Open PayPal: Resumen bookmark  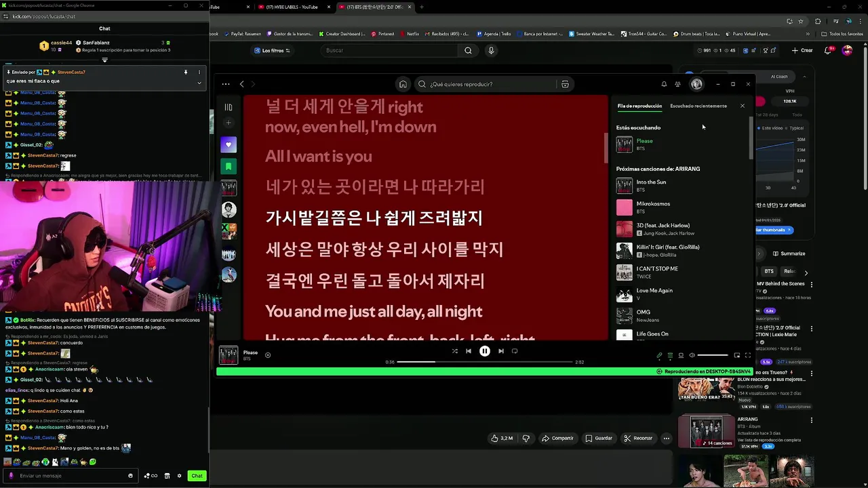click(243, 33)
